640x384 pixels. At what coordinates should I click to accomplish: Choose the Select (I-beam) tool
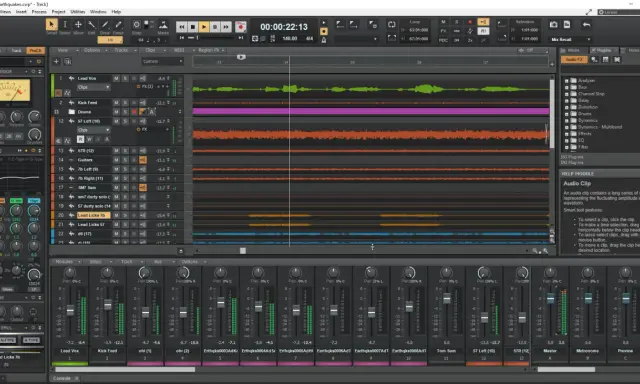[x=64, y=25]
